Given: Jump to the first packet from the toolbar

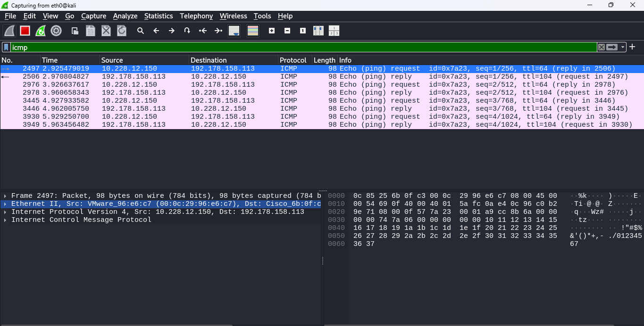Looking at the screenshot, I should [x=203, y=31].
